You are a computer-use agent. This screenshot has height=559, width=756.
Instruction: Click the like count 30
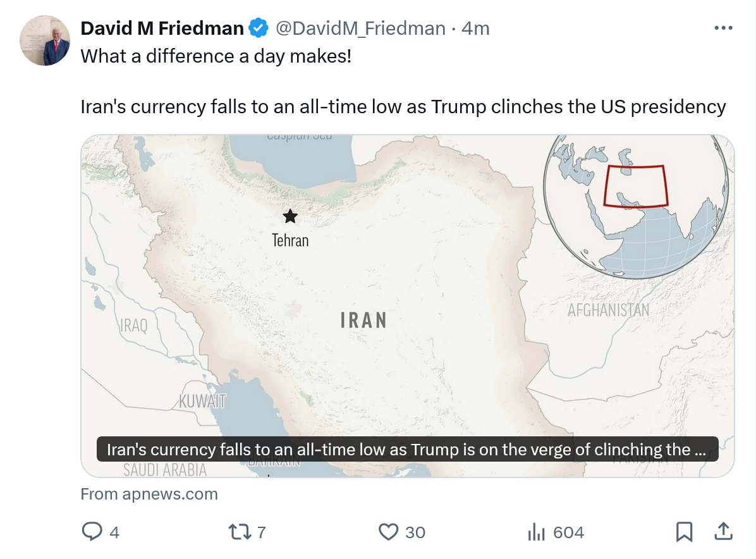[415, 532]
